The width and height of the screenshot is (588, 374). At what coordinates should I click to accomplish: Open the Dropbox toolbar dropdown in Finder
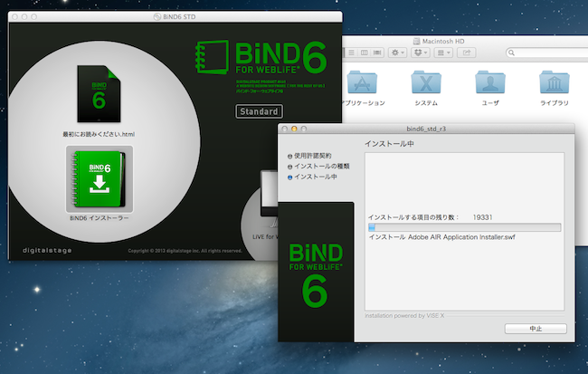point(421,53)
